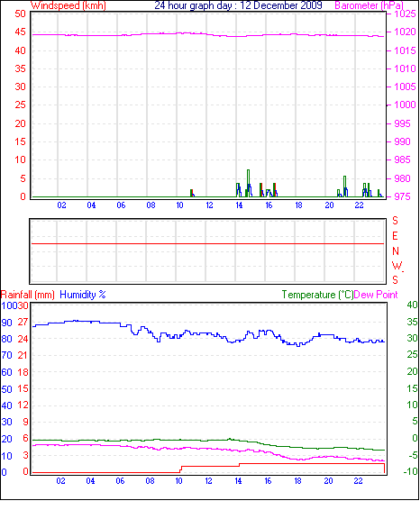The image size is (420, 510).
Task: Click the 12 hour tick on wind graph
Action: coord(209,205)
